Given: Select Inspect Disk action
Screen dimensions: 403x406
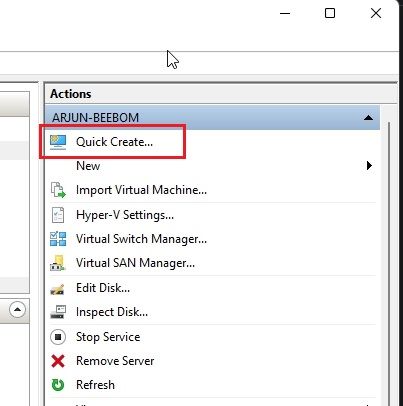Looking at the screenshot, I should [112, 312].
